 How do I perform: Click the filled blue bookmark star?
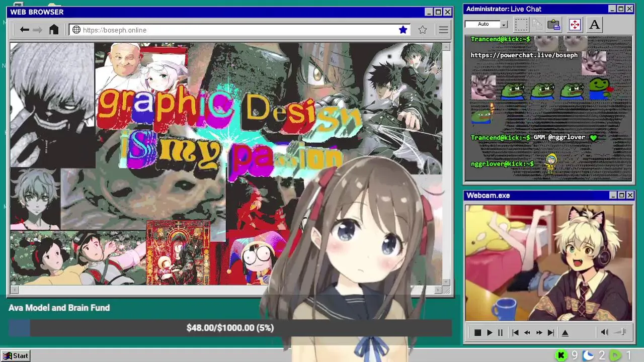403,30
